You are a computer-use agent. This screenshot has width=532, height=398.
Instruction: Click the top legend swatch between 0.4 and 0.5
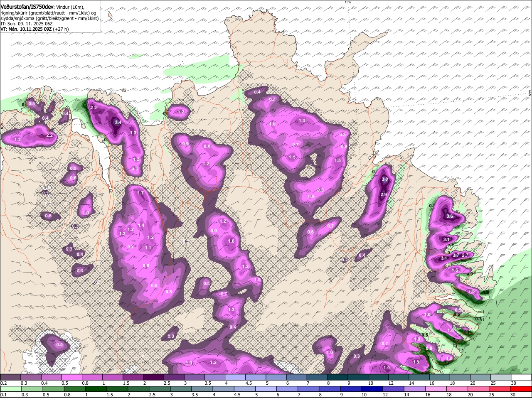pos(51,377)
